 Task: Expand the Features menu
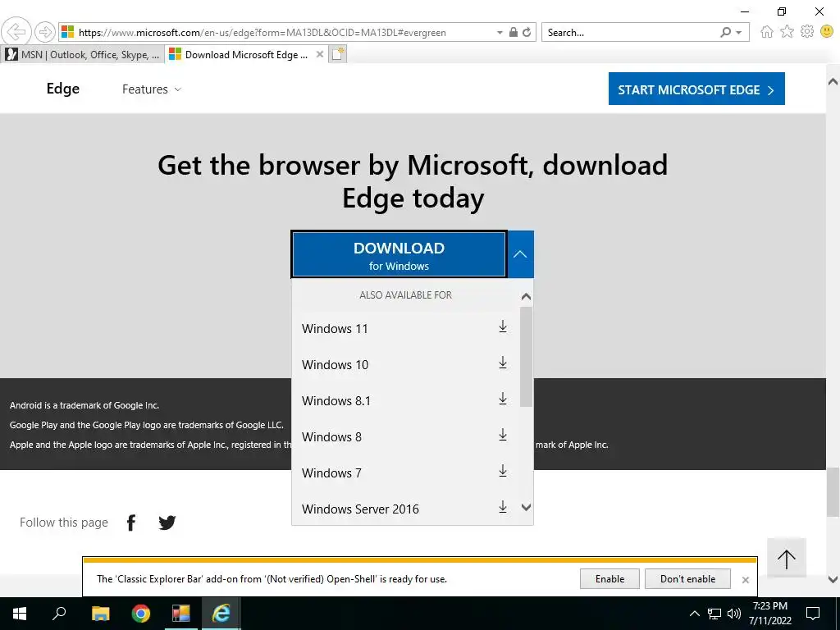click(151, 89)
